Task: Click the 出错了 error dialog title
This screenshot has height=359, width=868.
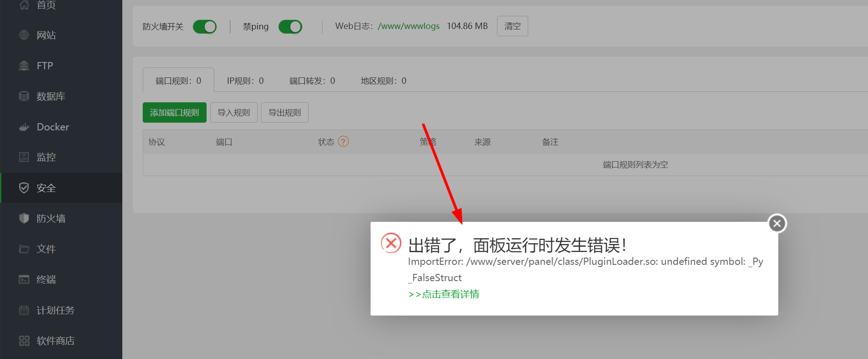Action: pos(517,245)
